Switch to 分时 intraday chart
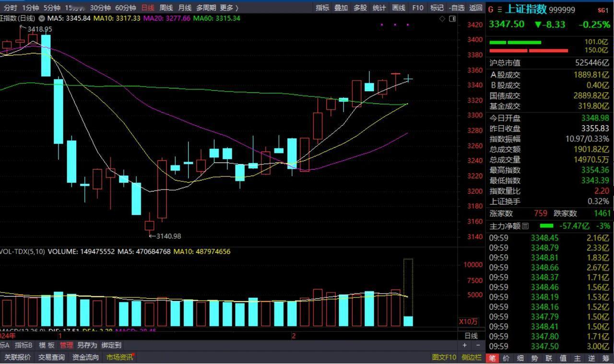Screen dimensions: 614x364 10,8
